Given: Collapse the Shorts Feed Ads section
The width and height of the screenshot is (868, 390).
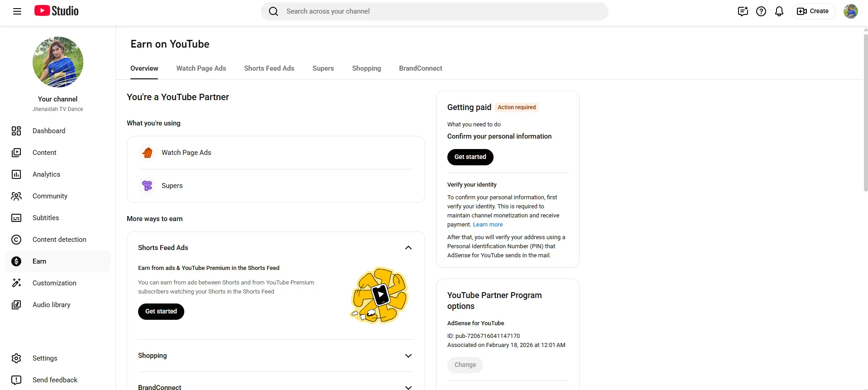Looking at the screenshot, I should tap(408, 248).
